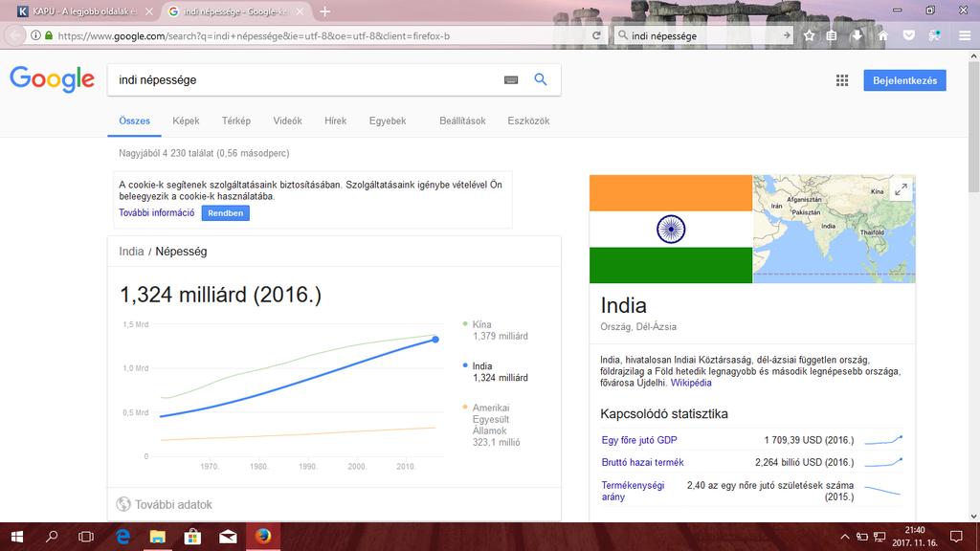Accept cookies with the Rendben button
Image resolution: width=980 pixels, height=551 pixels.
(226, 213)
